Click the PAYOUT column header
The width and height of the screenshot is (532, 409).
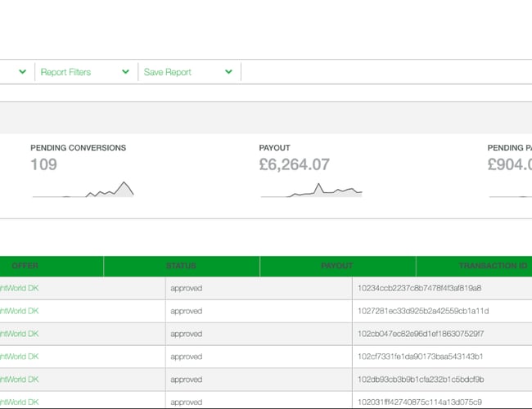click(337, 266)
